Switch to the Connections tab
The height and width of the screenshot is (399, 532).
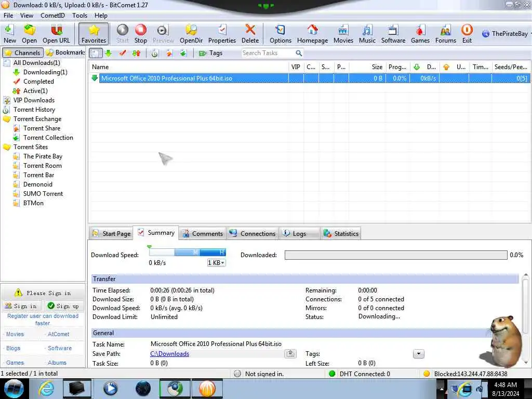point(252,233)
